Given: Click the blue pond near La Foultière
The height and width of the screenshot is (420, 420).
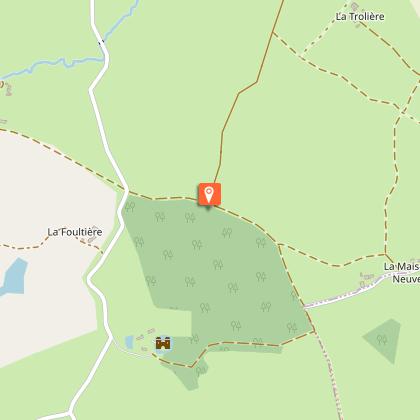Looking at the screenshot, I should [x=14, y=277].
